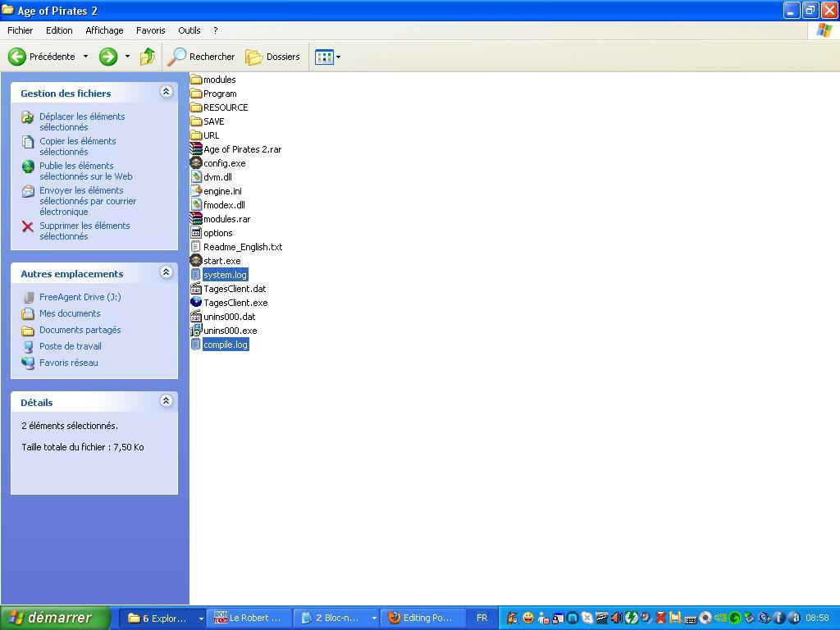Collapse the Autres emplacements panel
Viewport: 840px width, 630px height.
click(x=166, y=272)
